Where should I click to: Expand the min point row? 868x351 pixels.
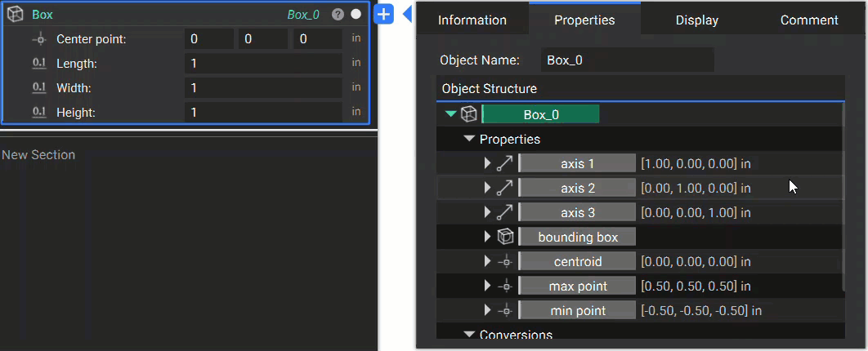tap(488, 311)
